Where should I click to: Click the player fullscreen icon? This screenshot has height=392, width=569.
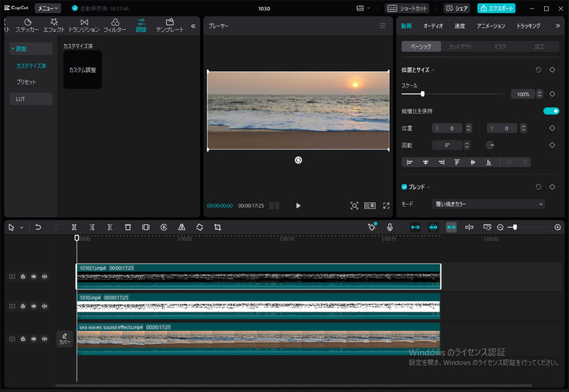[x=386, y=206]
